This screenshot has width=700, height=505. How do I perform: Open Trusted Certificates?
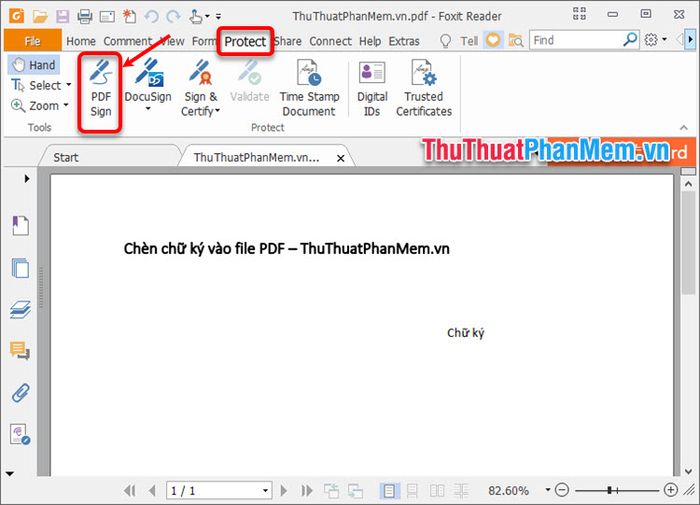tap(424, 88)
